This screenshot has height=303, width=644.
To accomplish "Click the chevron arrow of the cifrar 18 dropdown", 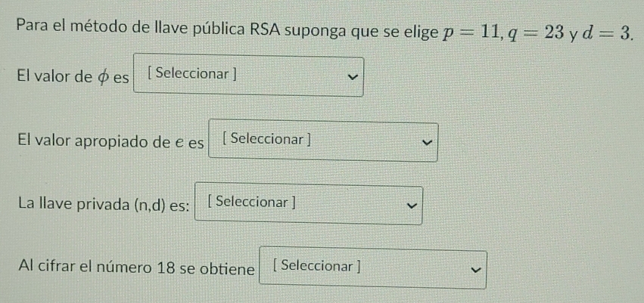I will pos(475,269).
